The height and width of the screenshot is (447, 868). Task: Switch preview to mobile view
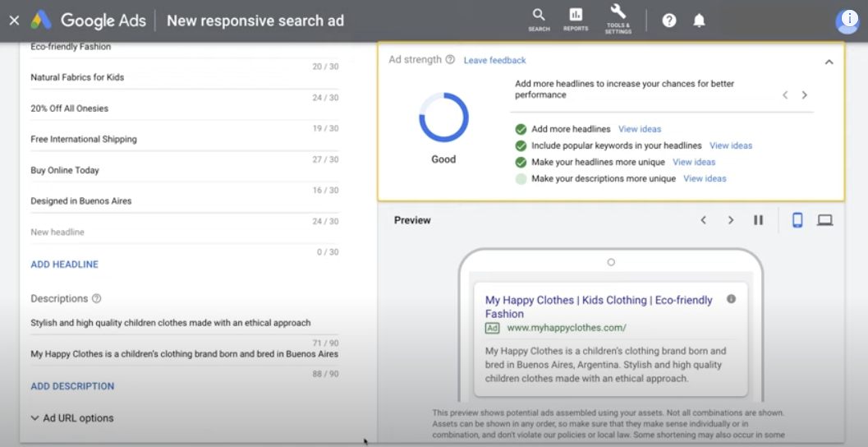797,220
